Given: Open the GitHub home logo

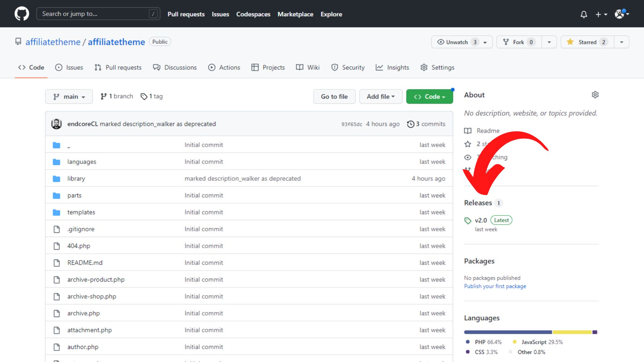Looking at the screenshot, I should (x=22, y=14).
